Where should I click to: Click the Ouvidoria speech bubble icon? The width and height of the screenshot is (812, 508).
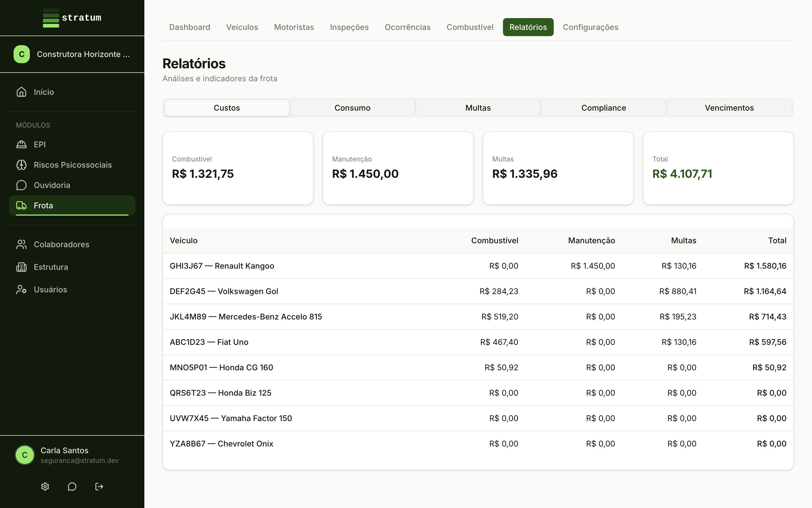point(21,185)
